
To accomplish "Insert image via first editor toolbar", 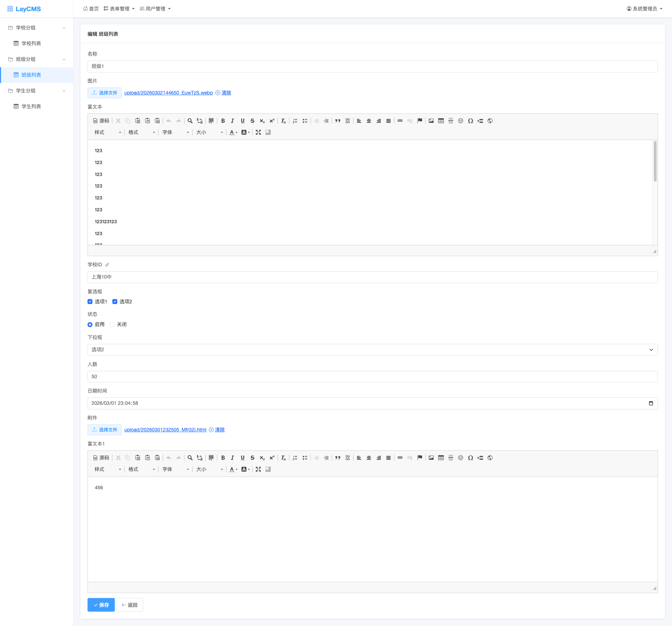I will point(431,121).
